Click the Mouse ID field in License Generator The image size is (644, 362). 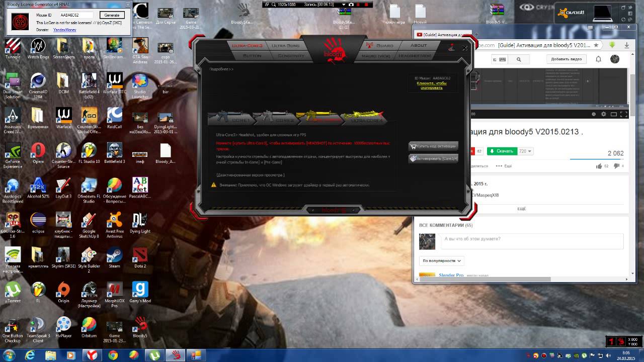(x=75, y=15)
